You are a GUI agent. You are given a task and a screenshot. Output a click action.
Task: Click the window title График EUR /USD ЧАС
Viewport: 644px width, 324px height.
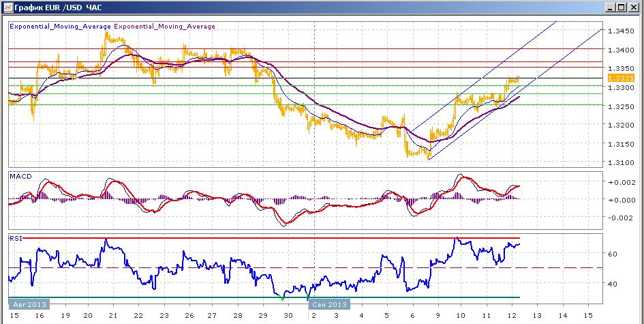pyautogui.click(x=59, y=8)
